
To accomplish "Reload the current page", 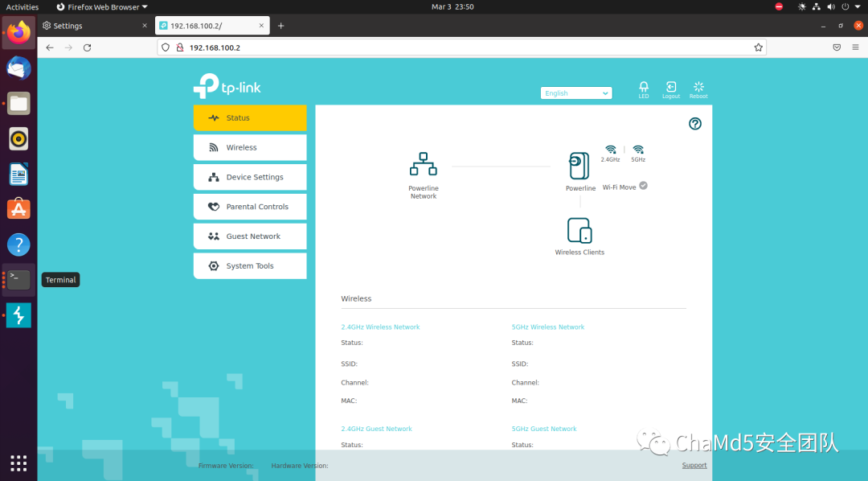I will (87, 47).
